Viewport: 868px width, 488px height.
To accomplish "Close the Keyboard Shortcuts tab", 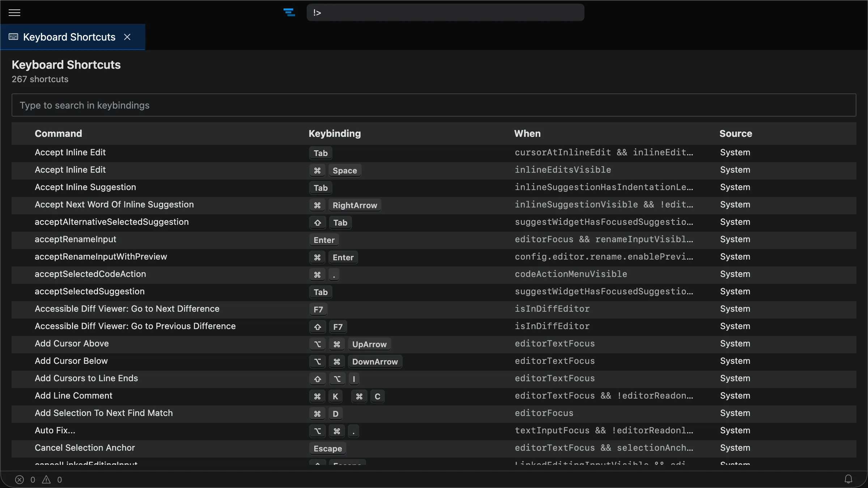I will point(127,37).
